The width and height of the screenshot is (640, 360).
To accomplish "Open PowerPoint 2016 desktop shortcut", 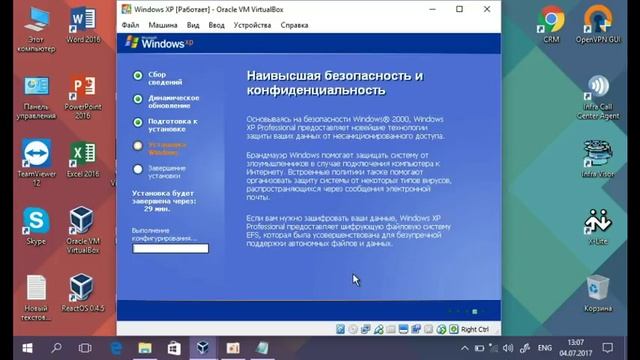I will tap(83, 97).
